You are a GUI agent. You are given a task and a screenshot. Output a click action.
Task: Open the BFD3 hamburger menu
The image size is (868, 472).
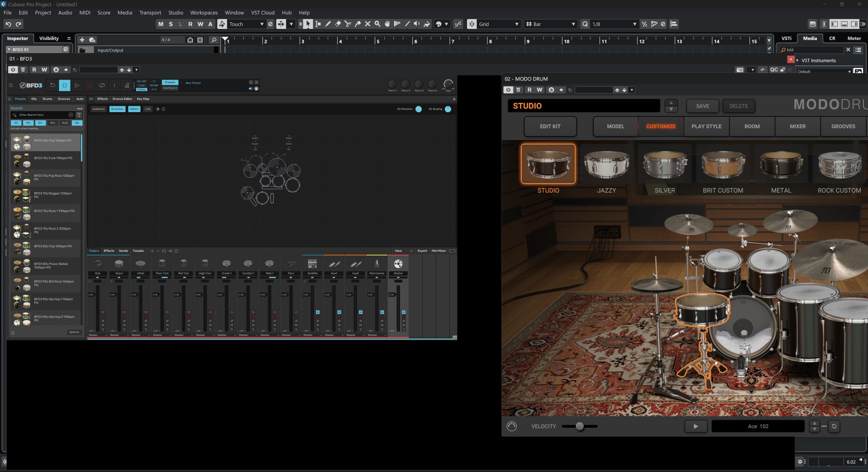pyautogui.click(x=11, y=85)
